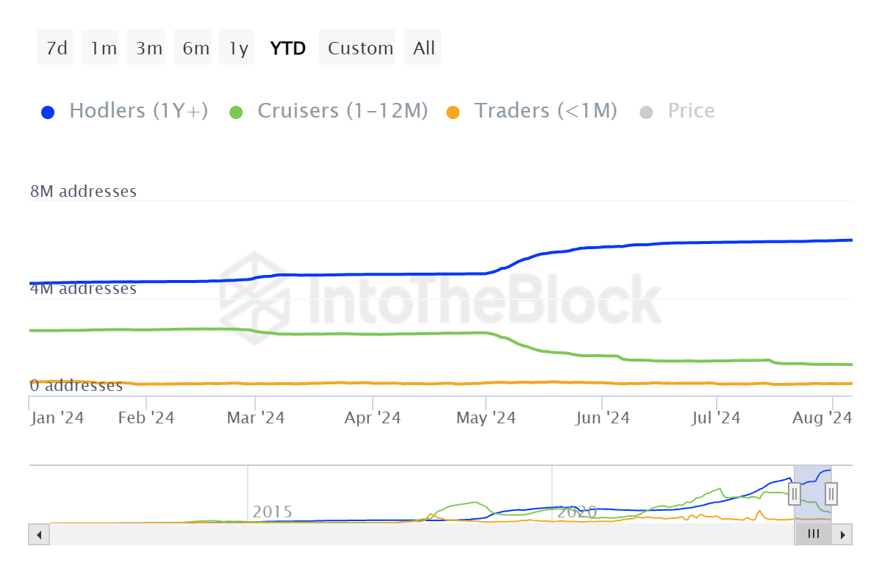
Task: Toggle the Hodlers (1Y+) series
Action: click(x=138, y=111)
